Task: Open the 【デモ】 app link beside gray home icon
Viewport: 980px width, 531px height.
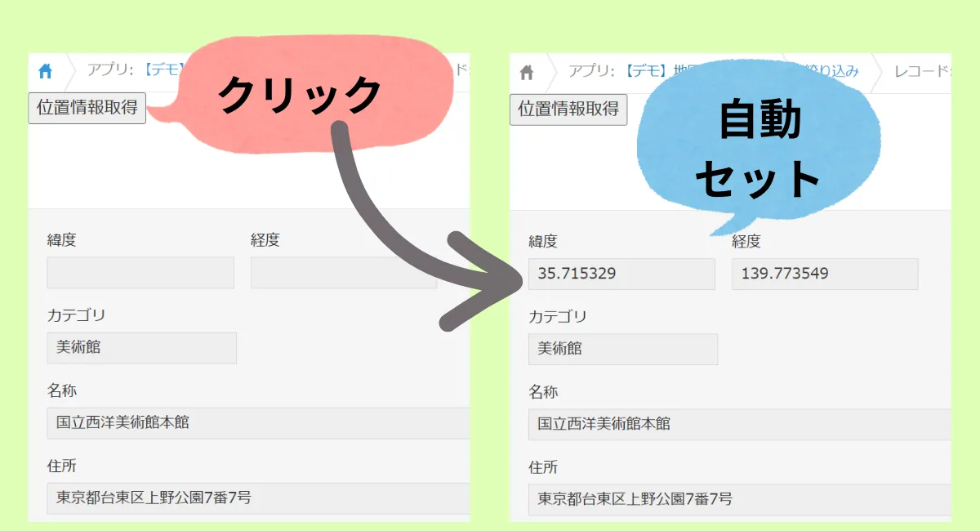Action: click(x=645, y=71)
